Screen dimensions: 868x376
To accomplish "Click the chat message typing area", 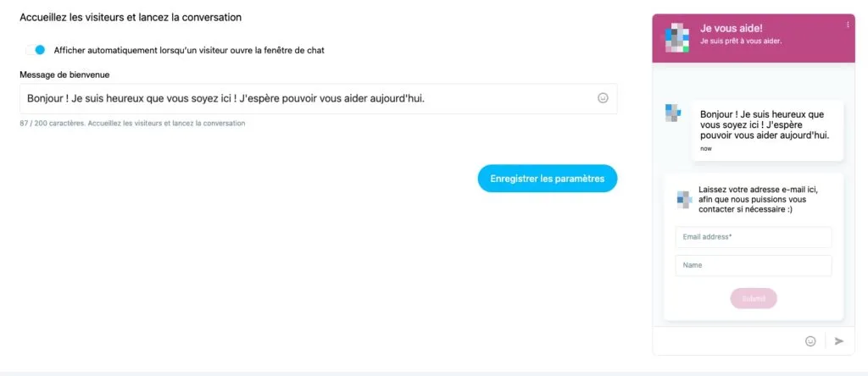I will tap(726, 341).
